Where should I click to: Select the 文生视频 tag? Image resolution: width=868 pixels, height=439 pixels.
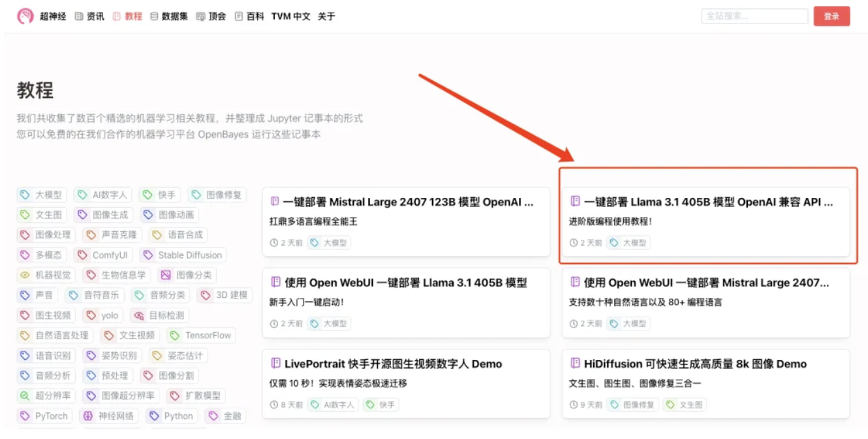[129, 336]
